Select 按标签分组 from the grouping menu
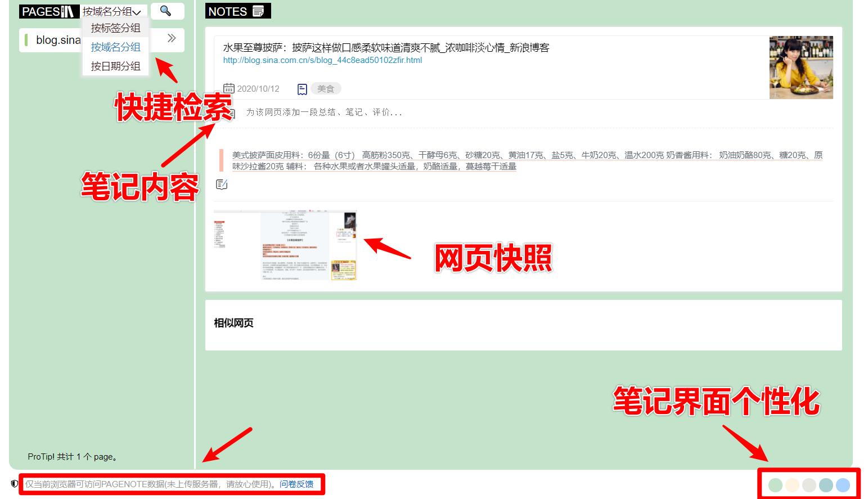 coord(115,27)
